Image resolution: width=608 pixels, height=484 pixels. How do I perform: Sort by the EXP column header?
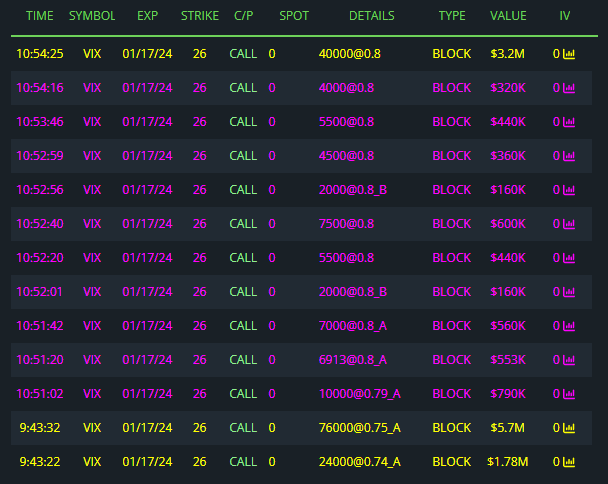[x=147, y=16]
